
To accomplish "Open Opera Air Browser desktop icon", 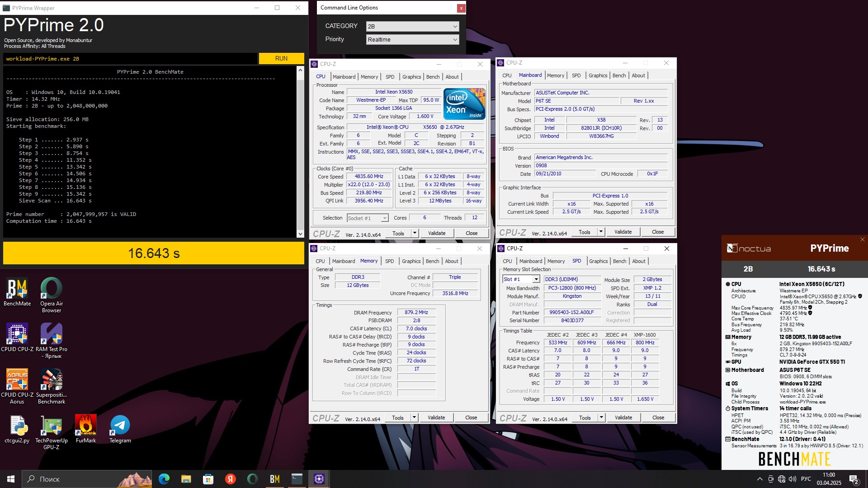I will tap(52, 295).
